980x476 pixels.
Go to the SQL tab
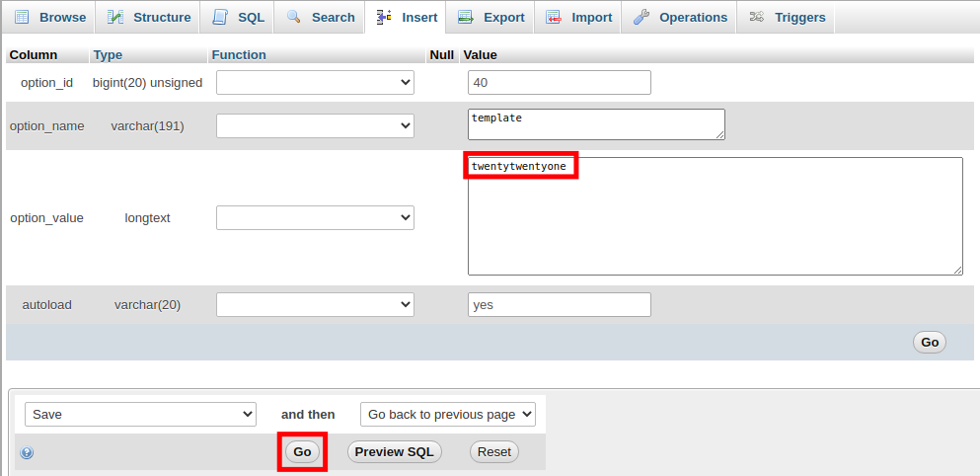coord(236,18)
